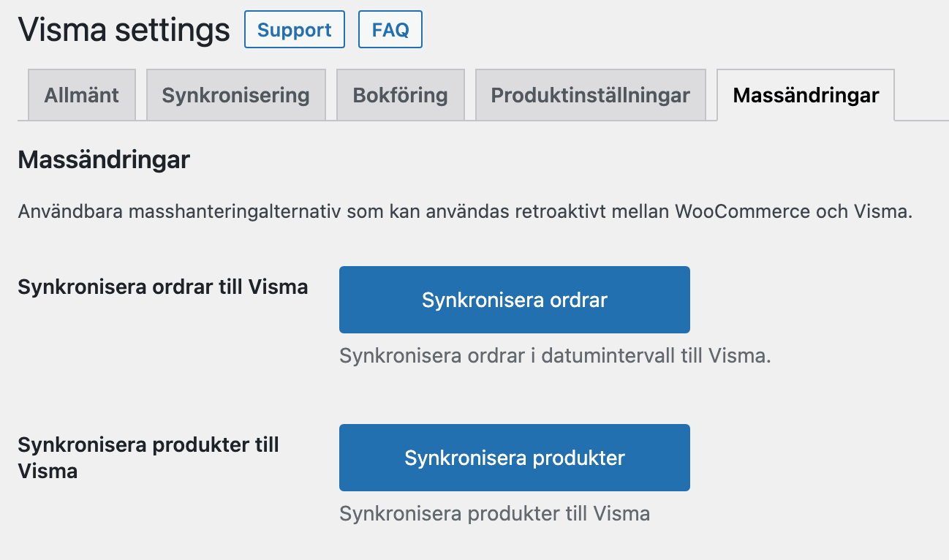
Task: Click the help text below Synkronisera produkter button
Action: 494,513
